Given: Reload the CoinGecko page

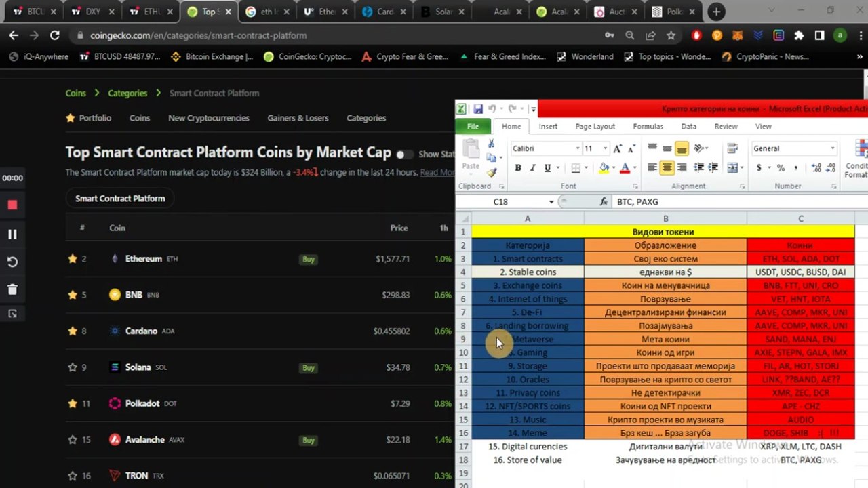Looking at the screenshot, I should tap(55, 35).
